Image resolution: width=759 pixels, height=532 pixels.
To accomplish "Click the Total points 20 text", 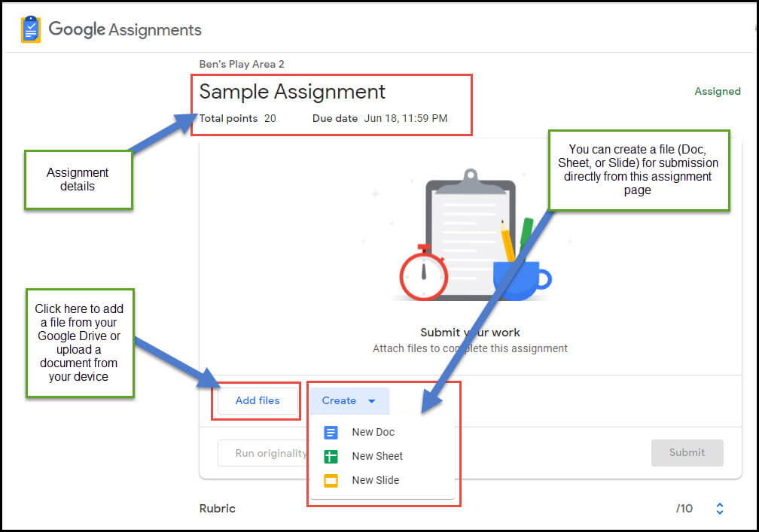I will pyautogui.click(x=238, y=118).
